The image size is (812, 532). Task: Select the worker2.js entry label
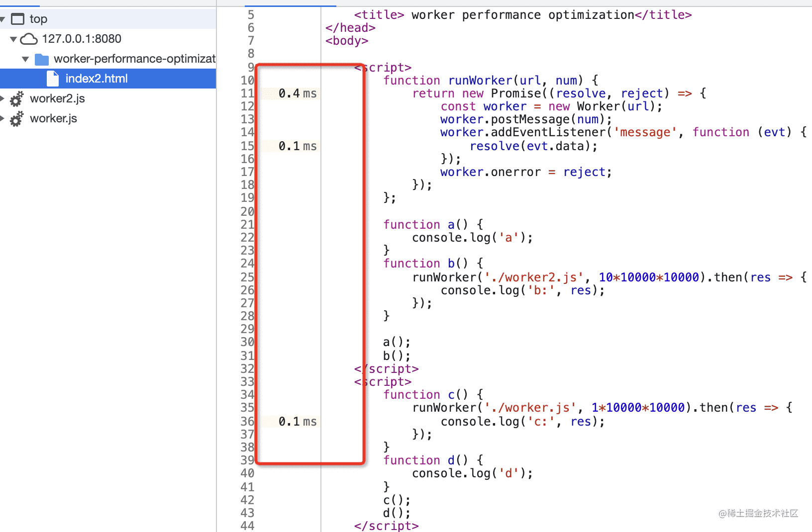[57, 98]
